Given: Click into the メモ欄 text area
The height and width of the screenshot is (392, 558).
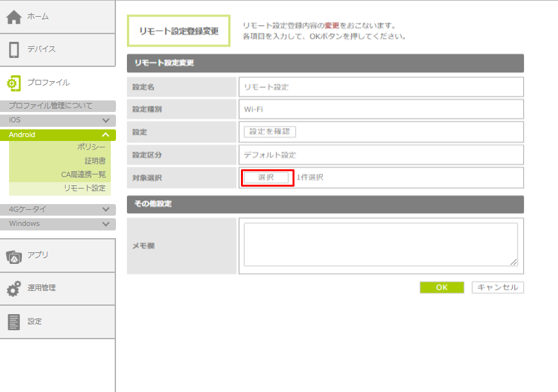Looking at the screenshot, I should pos(380,245).
